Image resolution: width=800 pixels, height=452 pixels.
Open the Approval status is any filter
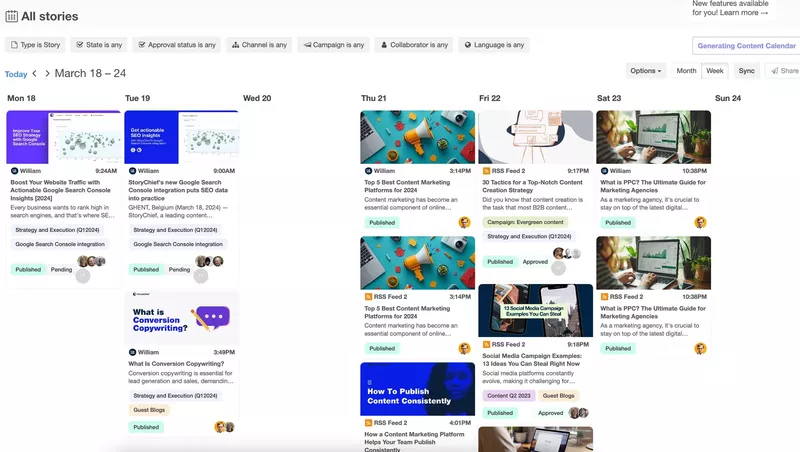[177, 45]
